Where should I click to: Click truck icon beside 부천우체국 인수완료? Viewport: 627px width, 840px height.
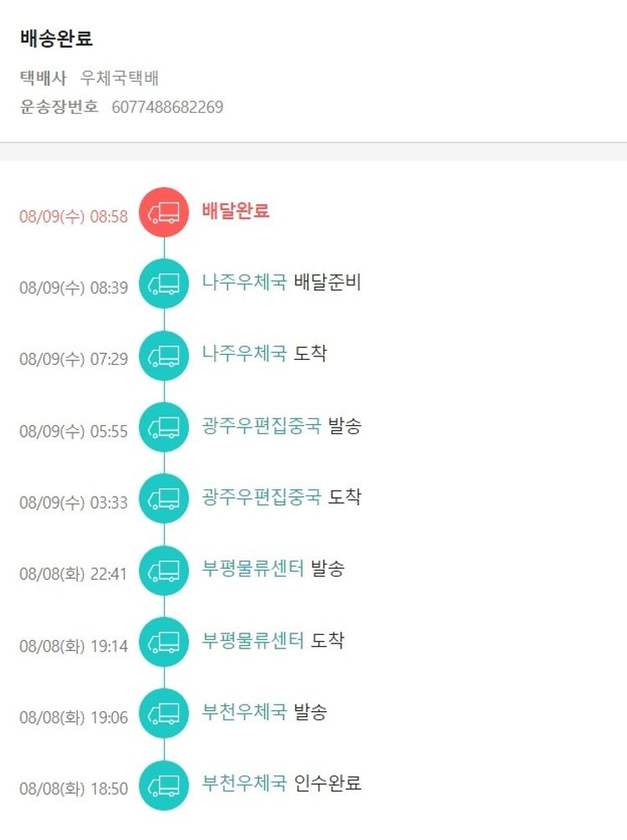164,786
